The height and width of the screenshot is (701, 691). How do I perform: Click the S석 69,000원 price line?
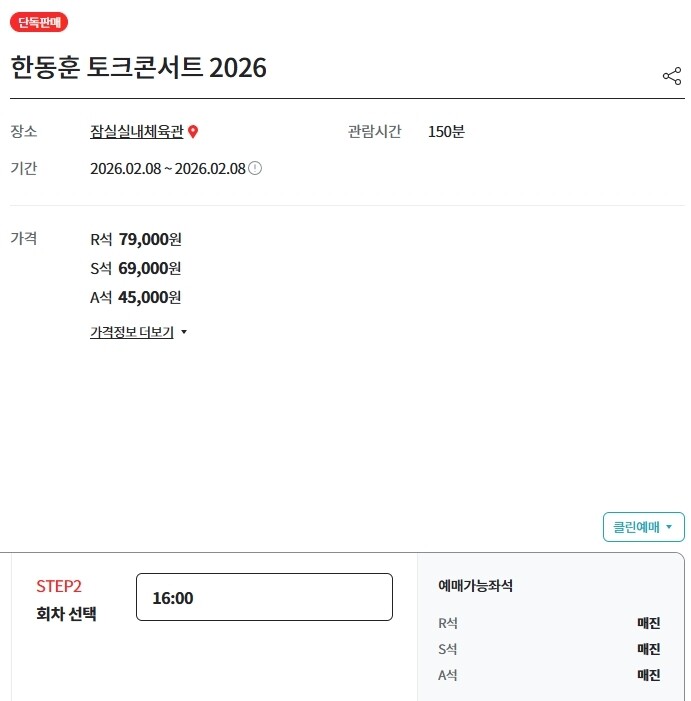[x=136, y=268]
